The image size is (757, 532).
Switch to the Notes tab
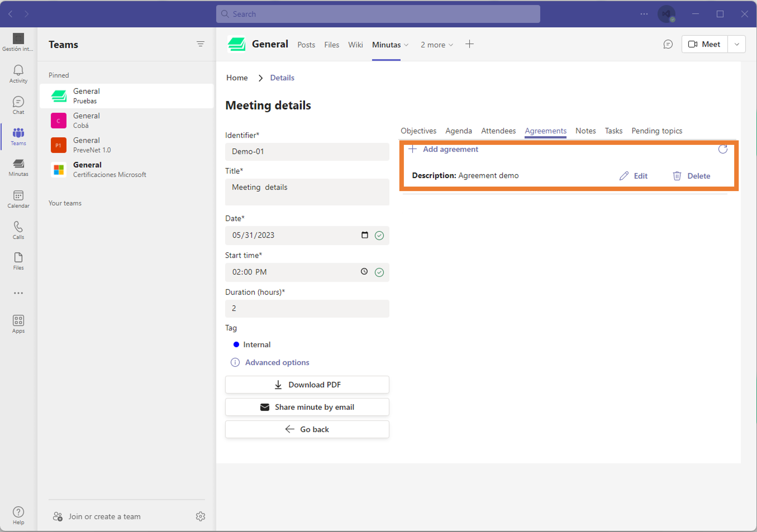coord(586,131)
